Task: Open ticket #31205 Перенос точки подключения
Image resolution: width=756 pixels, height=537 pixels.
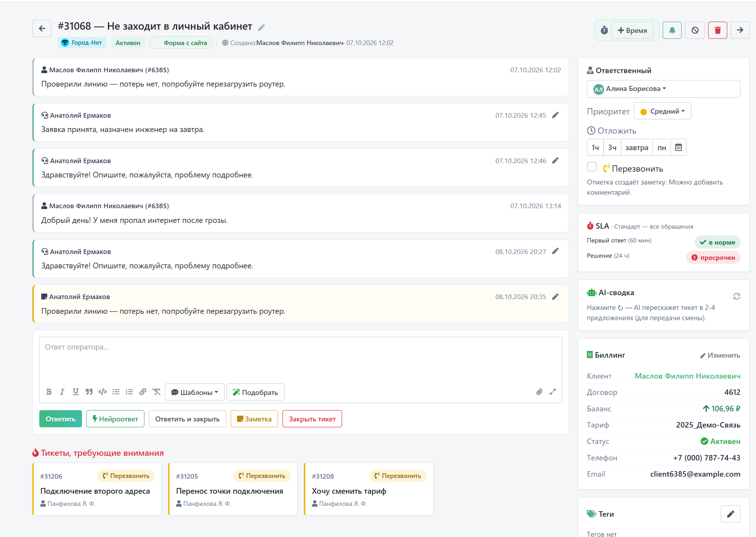Action: pyautogui.click(x=233, y=489)
